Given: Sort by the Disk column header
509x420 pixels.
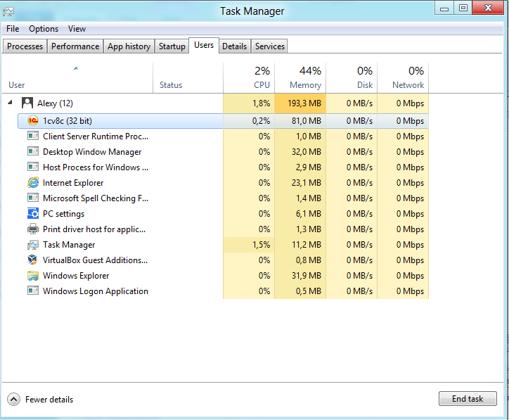Looking at the screenshot, I should point(352,78).
